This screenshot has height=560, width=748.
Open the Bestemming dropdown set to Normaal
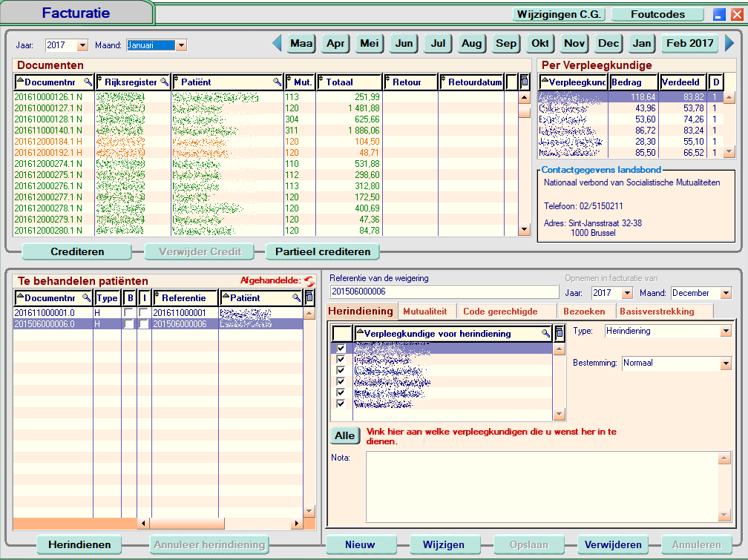(x=725, y=363)
